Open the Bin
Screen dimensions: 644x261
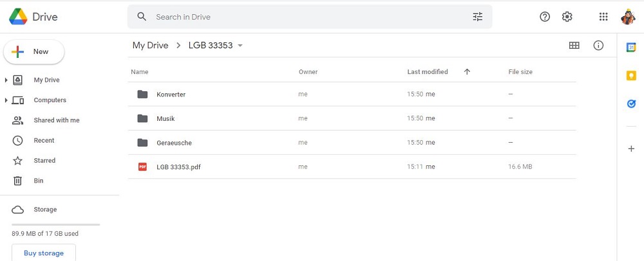[39, 181]
